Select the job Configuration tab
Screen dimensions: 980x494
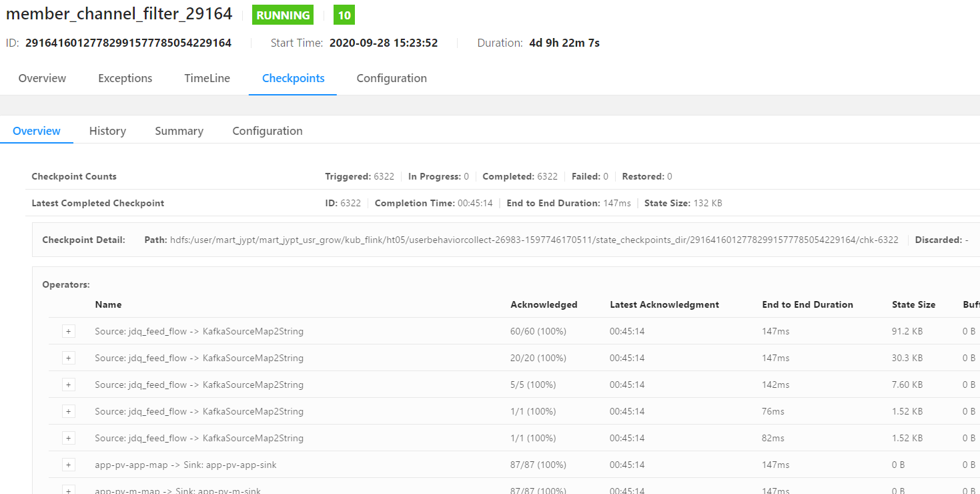(x=392, y=78)
